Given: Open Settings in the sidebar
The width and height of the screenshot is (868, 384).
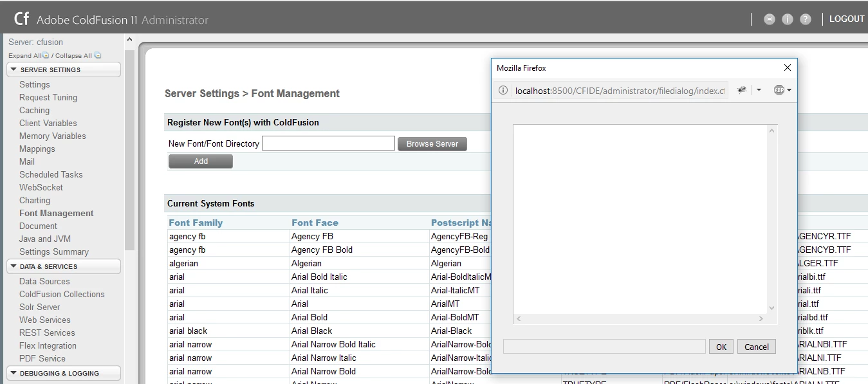Looking at the screenshot, I should 35,84.
